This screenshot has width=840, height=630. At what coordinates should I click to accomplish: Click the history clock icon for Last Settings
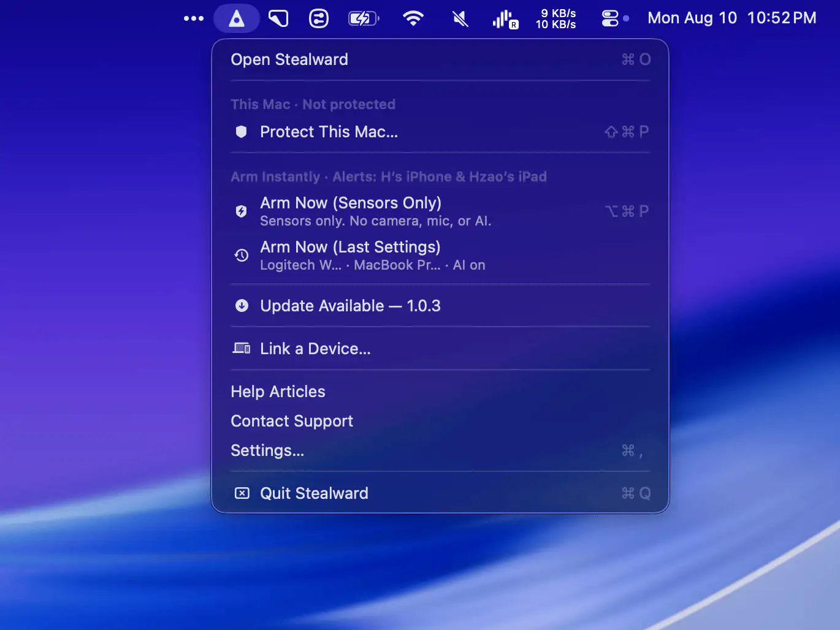point(242,256)
